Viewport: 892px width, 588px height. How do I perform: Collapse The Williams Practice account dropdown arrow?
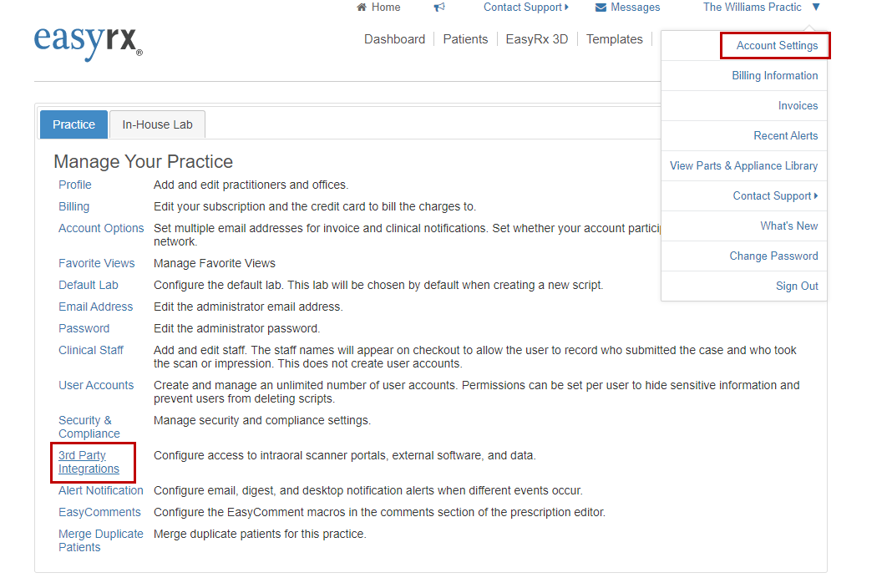(816, 8)
